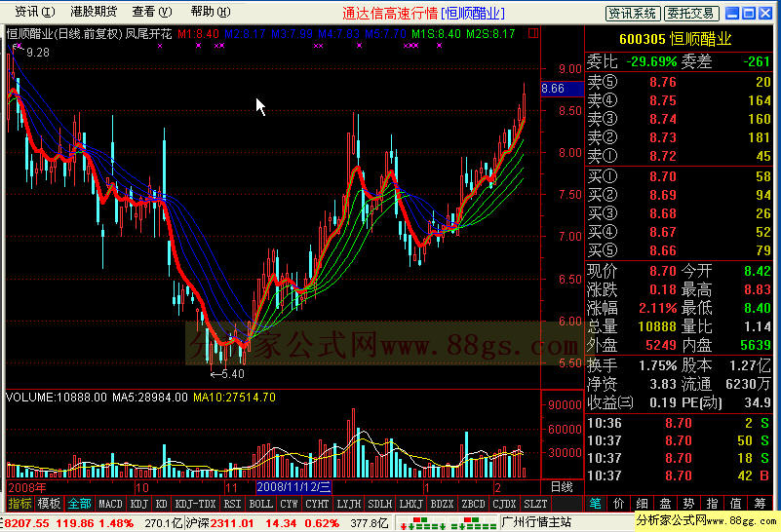Switch to the BDZX indicator
This screenshot has width=781, height=532.
tap(442, 504)
